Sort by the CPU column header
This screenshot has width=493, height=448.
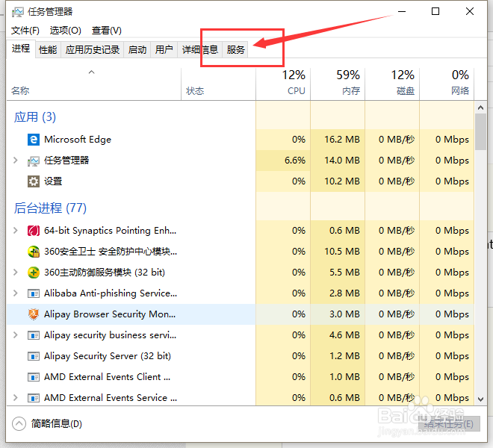point(283,84)
